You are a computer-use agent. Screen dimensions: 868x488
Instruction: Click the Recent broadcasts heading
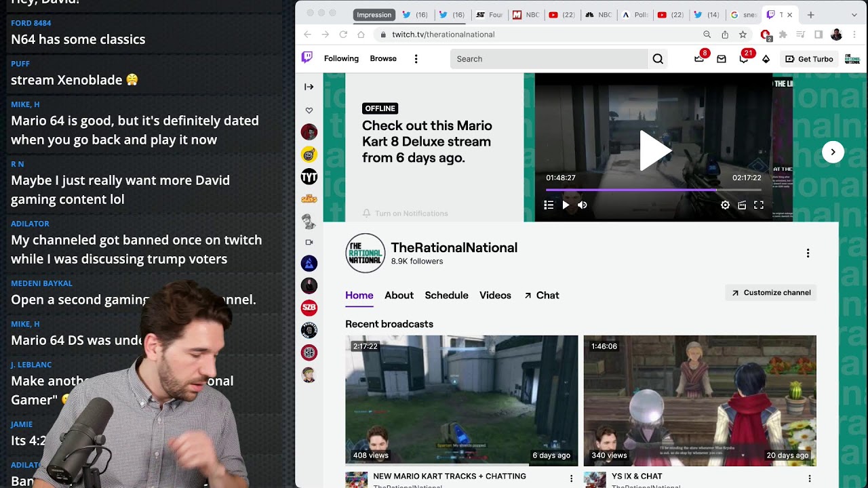tap(389, 325)
